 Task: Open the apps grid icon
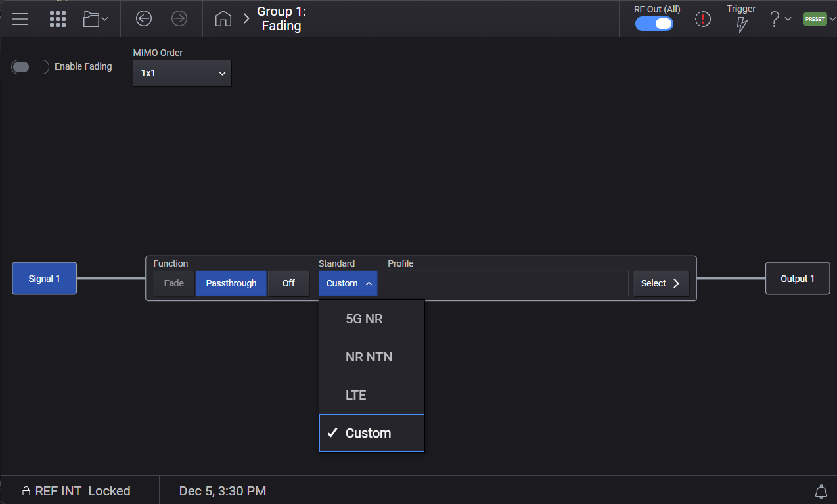click(58, 19)
